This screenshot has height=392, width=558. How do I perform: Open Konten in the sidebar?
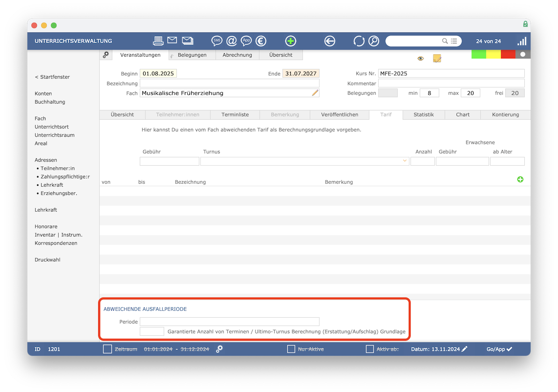[43, 94]
